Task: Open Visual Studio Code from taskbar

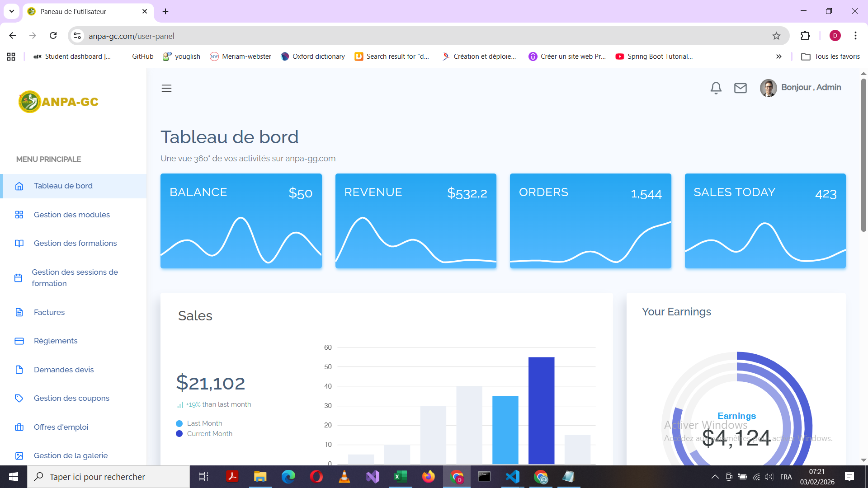Action: [x=513, y=477]
